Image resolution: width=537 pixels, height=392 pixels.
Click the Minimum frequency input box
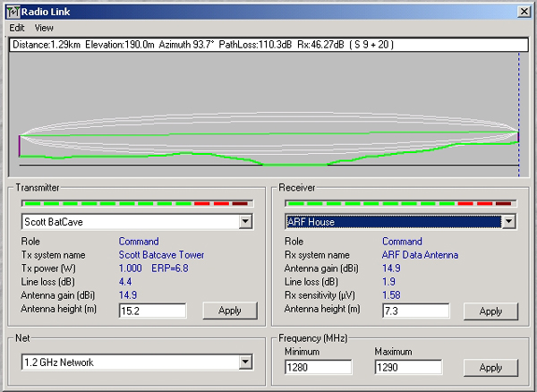click(318, 368)
